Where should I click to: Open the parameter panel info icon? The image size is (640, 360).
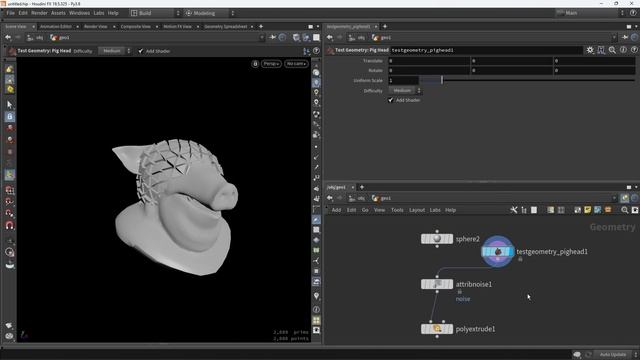623,50
